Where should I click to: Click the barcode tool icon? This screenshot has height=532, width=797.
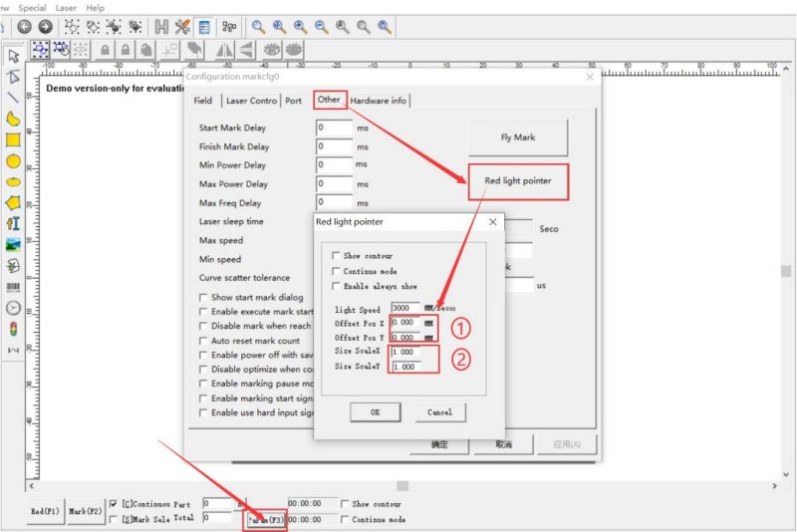(13, 287)
